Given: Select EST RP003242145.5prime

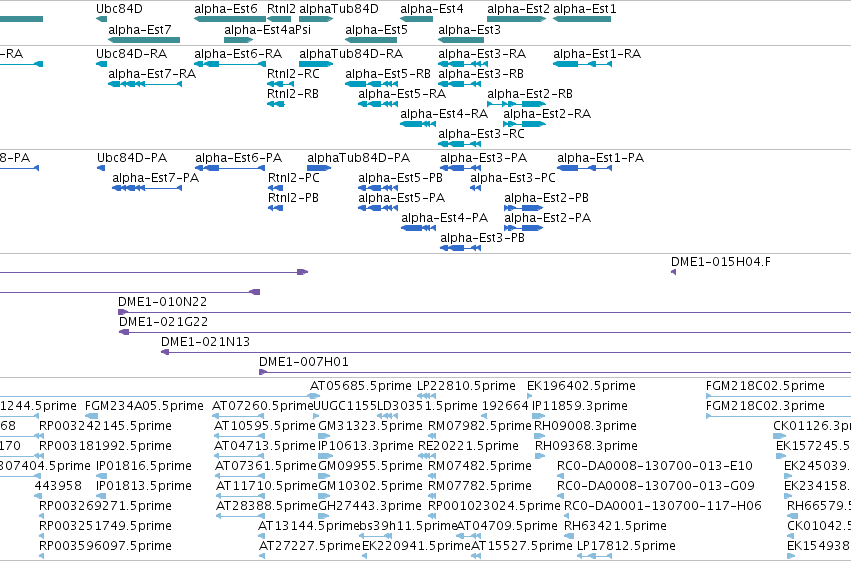Looking at the screenshot, I should (105, 426).
